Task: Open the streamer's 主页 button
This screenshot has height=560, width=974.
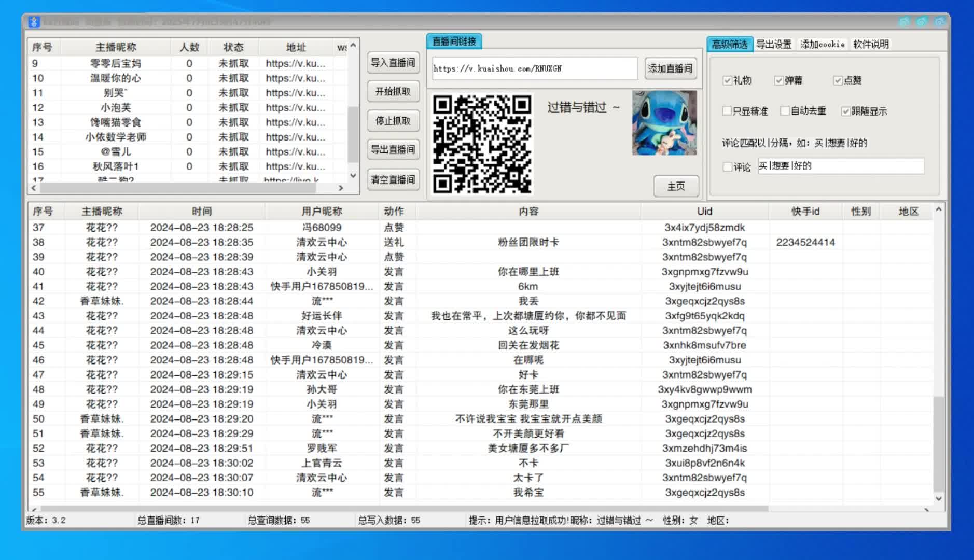Action: (x=676, y=186)
